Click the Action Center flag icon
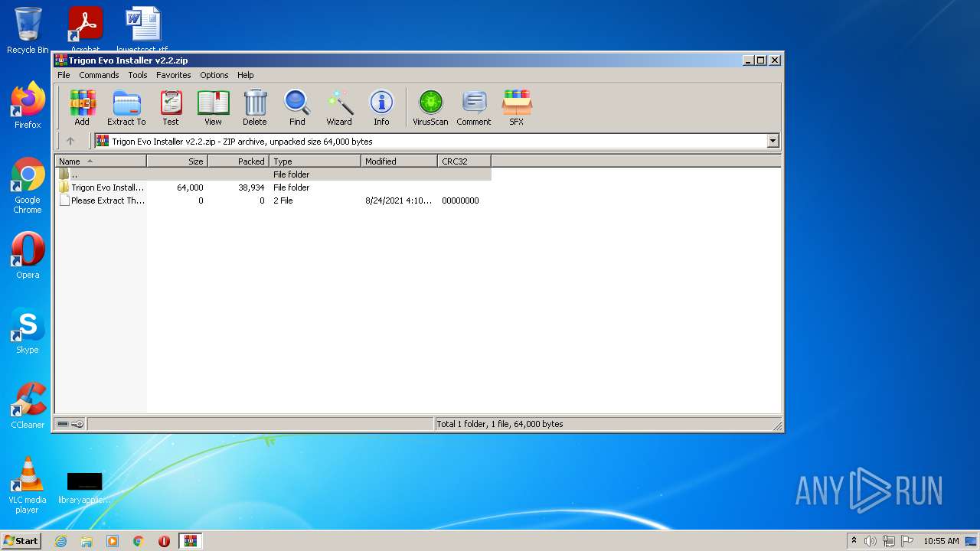 point(907,541)
